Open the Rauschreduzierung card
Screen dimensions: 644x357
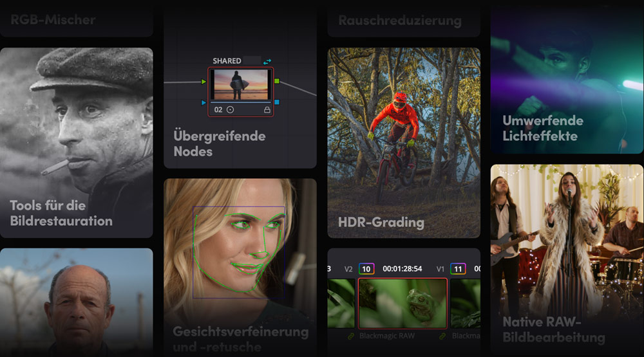[x=404, y=20]
